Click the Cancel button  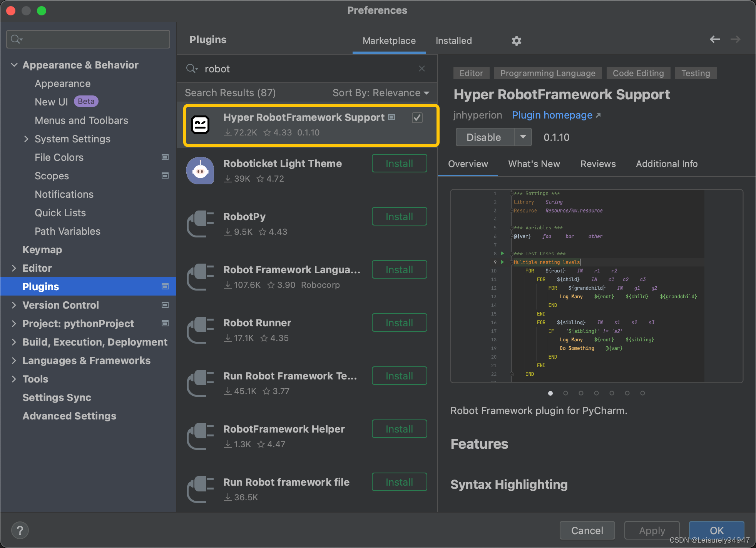(587, 530)
